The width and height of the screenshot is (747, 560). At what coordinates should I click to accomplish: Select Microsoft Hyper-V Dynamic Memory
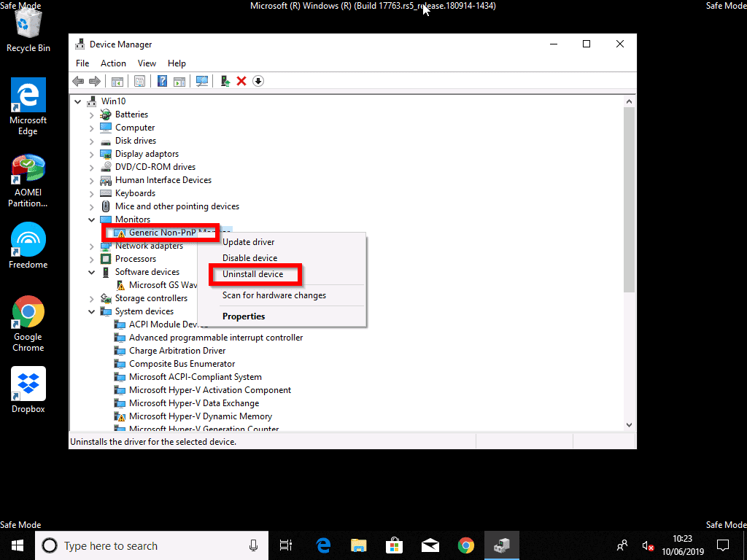click(x=201, y=416)
